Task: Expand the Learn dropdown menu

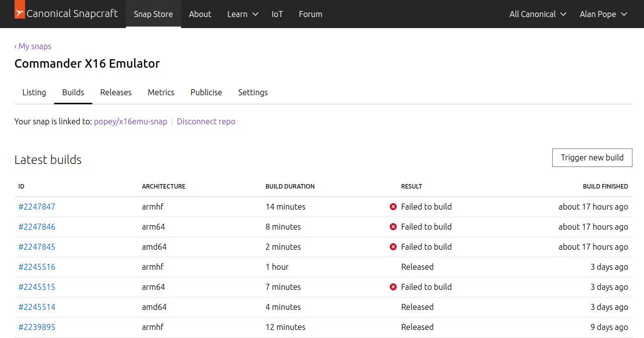Action: 243,14
